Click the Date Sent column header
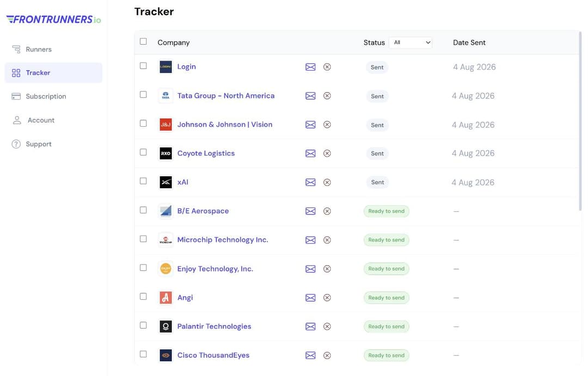This screenshot has height=376, width=588. (x=469, y=43)
